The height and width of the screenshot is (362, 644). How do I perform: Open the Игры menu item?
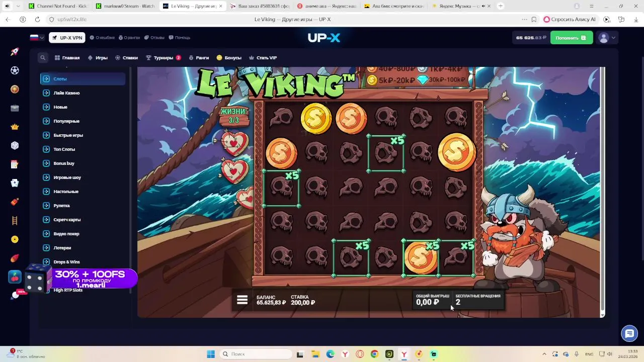(98, 58)
